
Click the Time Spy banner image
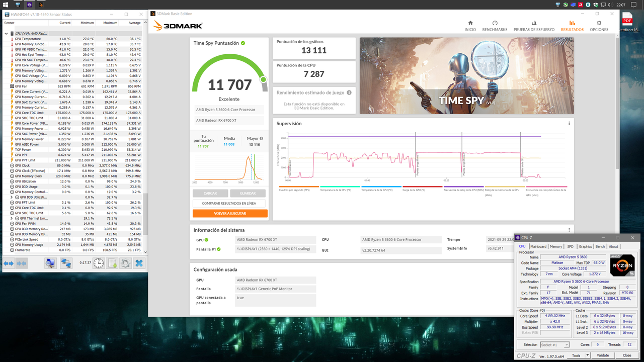point(466,75)
